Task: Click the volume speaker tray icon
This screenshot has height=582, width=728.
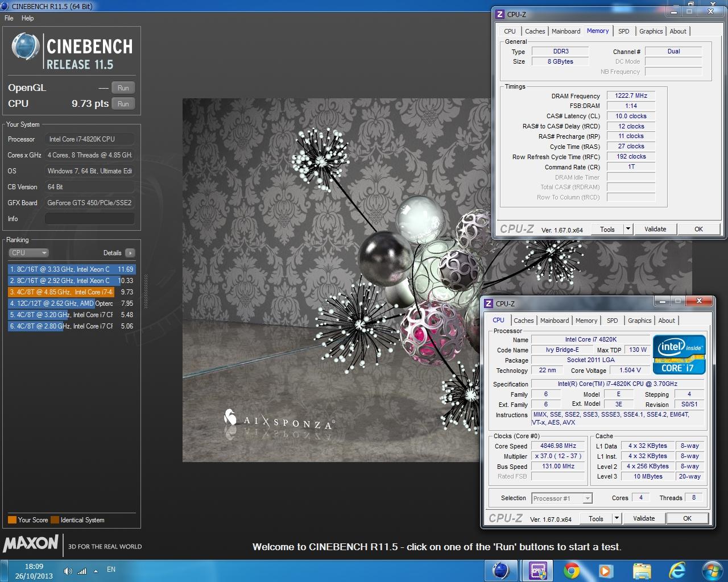Action: point(68,571)
